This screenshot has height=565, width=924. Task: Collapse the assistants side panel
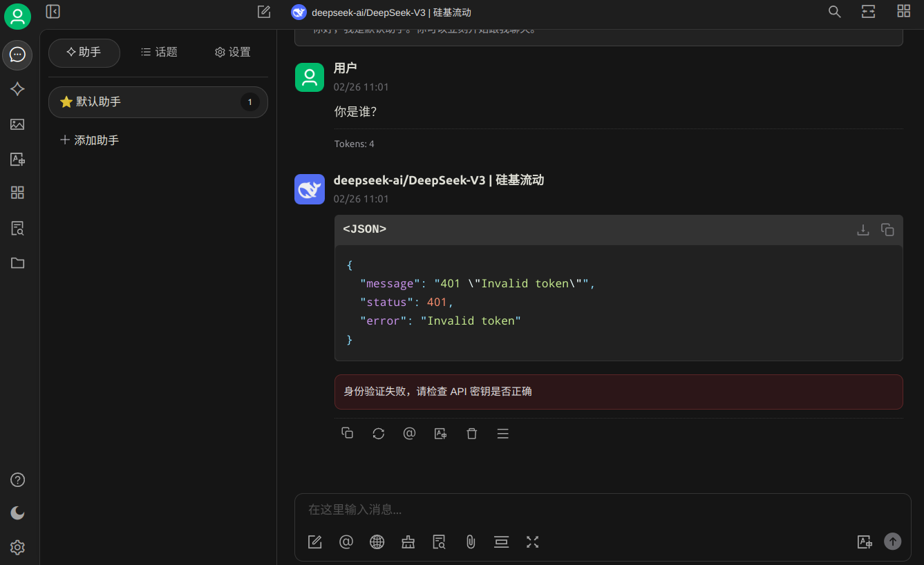53,11
